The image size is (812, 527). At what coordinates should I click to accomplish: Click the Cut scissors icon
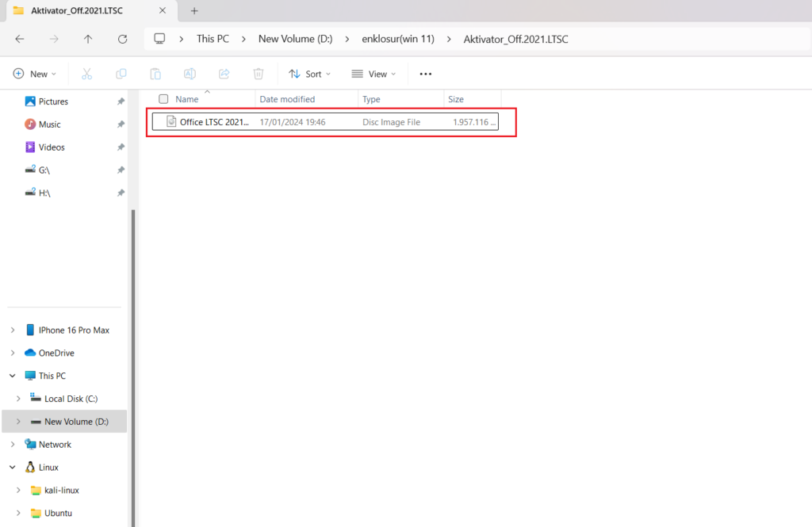click(86, 74)
